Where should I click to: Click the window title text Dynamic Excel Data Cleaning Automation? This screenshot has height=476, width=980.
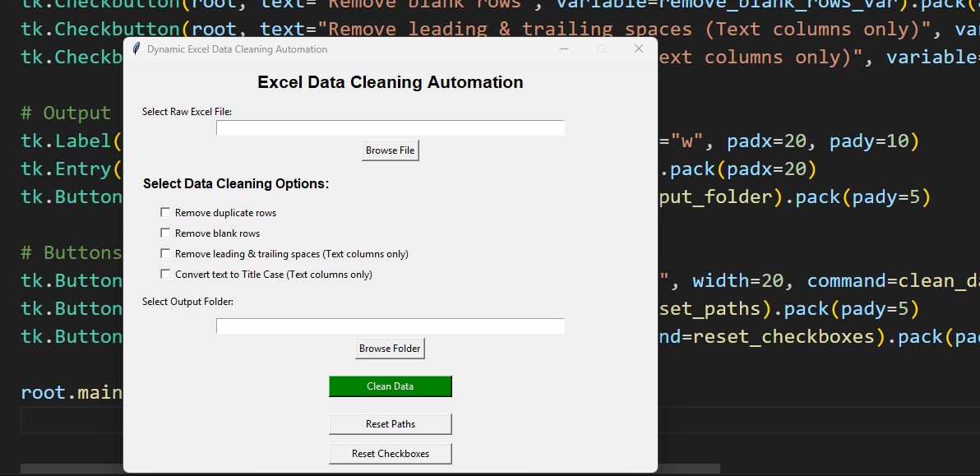click(x=237, y=49)
